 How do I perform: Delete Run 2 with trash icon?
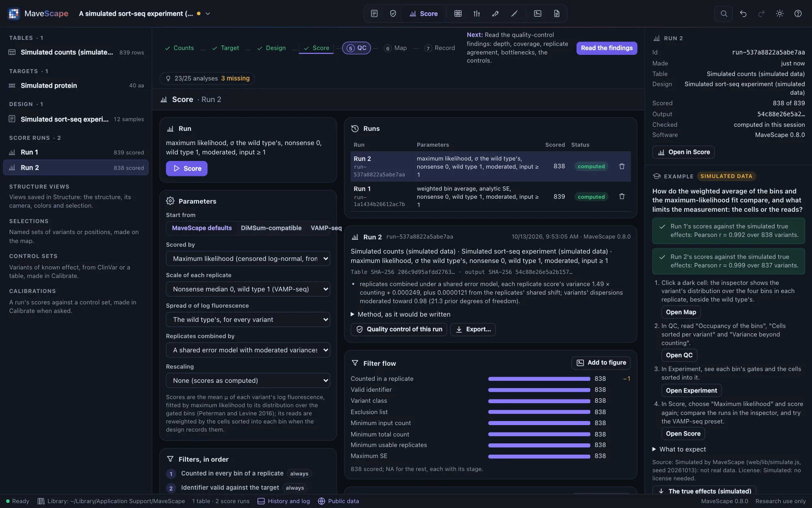622,166
